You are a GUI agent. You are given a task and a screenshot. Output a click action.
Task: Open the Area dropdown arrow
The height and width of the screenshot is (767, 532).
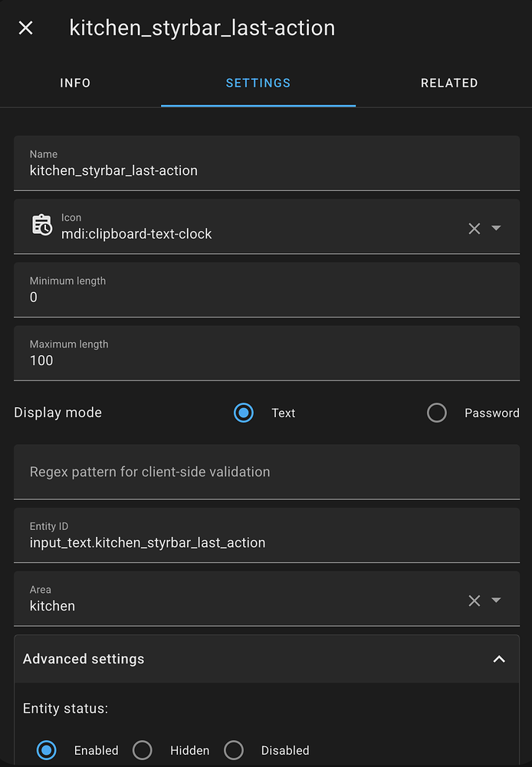tap(496, 601)
